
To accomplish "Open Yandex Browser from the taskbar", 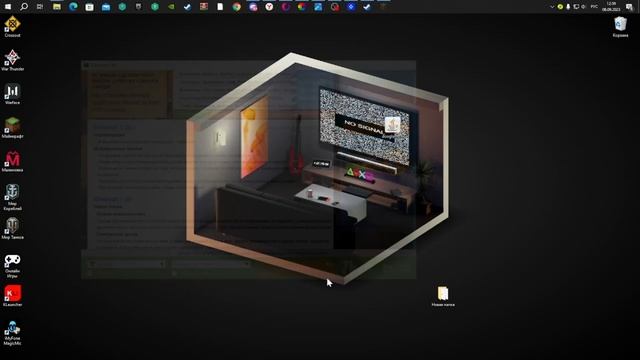I will pyautogui.click(x=269, y=7).
